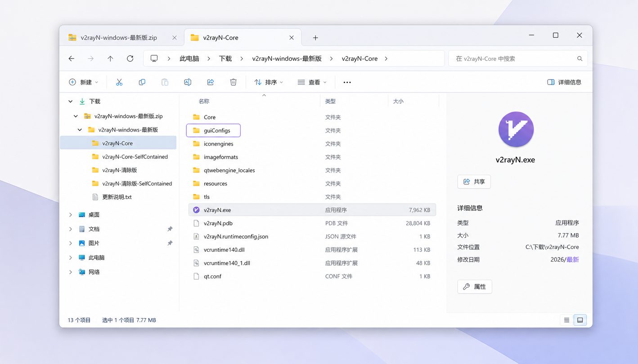Expand the 文档 tree node
Screen dimensions: 638x364
pos(71,229)
